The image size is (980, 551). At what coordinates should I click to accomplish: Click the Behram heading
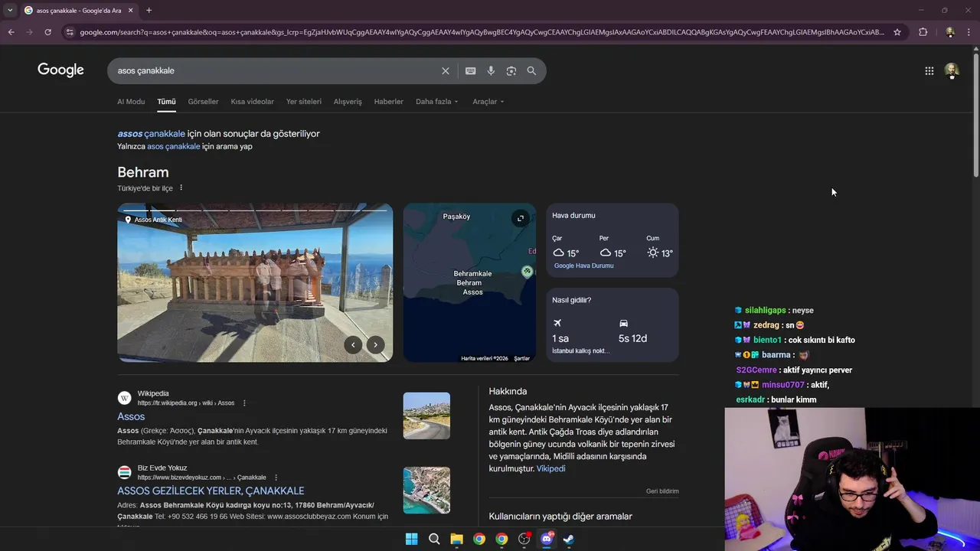click(x=143, y=172)
